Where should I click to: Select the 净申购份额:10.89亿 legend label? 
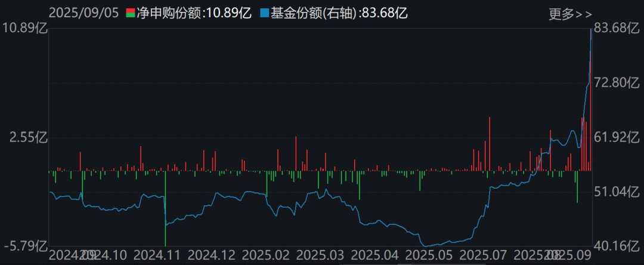[x=193, y=13]
